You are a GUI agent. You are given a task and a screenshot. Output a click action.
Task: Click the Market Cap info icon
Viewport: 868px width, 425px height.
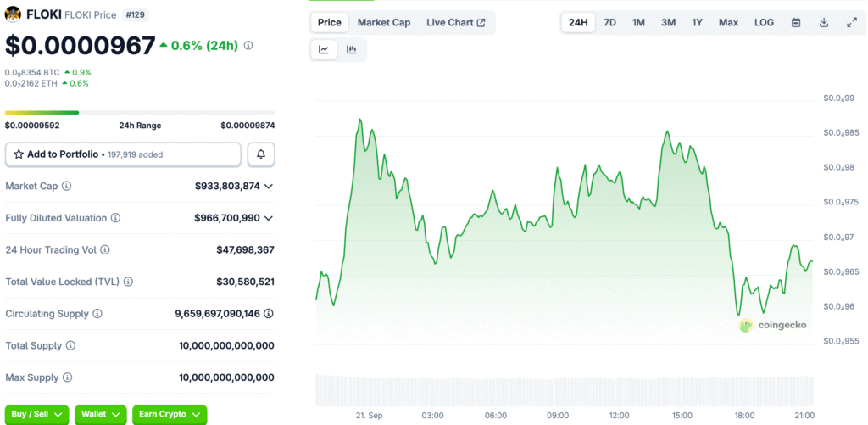[67, 186]
